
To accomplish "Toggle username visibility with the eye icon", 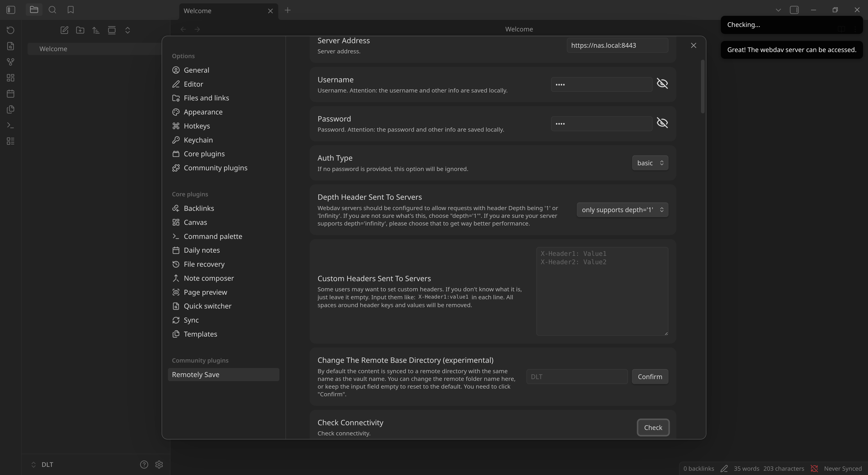I will [x=663, y=83].
